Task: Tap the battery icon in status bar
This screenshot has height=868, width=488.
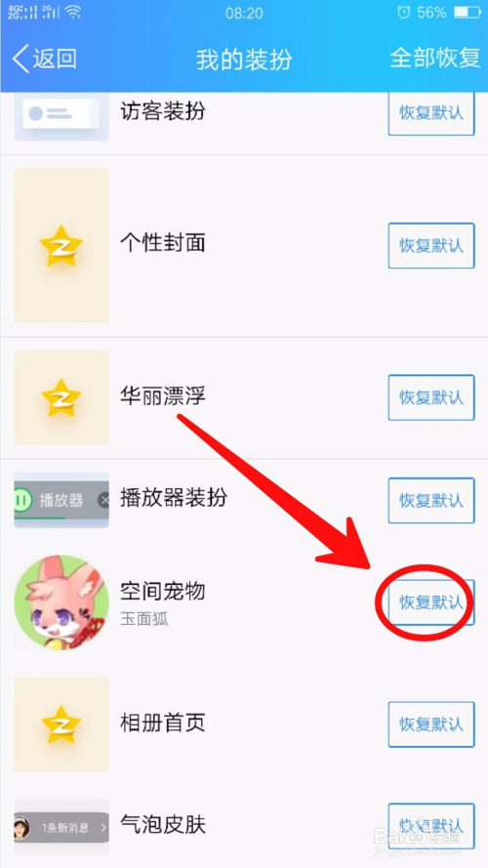Action: [x=467, y=12]
